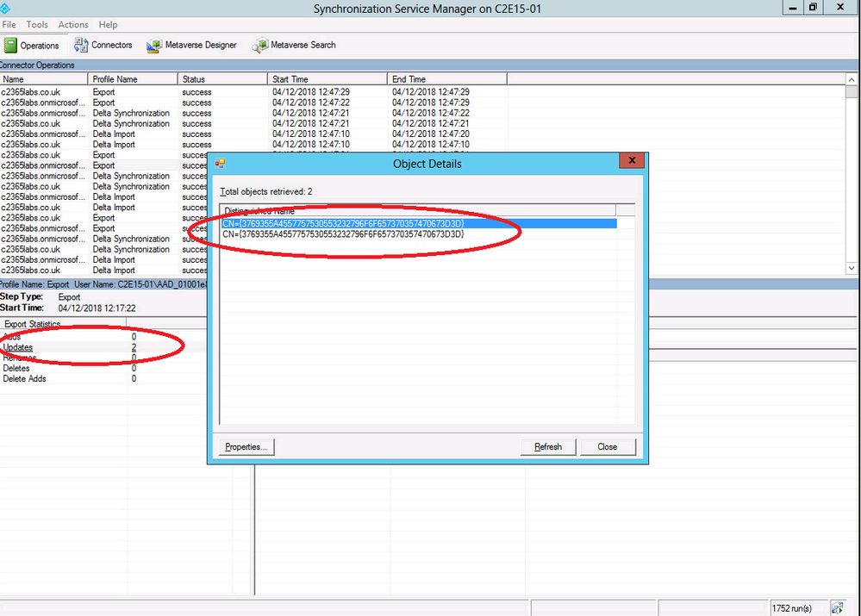Viewport: 861px width, 616px height.
Task: Open the Connectors view
Action: pyautogui.click(x=103, y=45)
